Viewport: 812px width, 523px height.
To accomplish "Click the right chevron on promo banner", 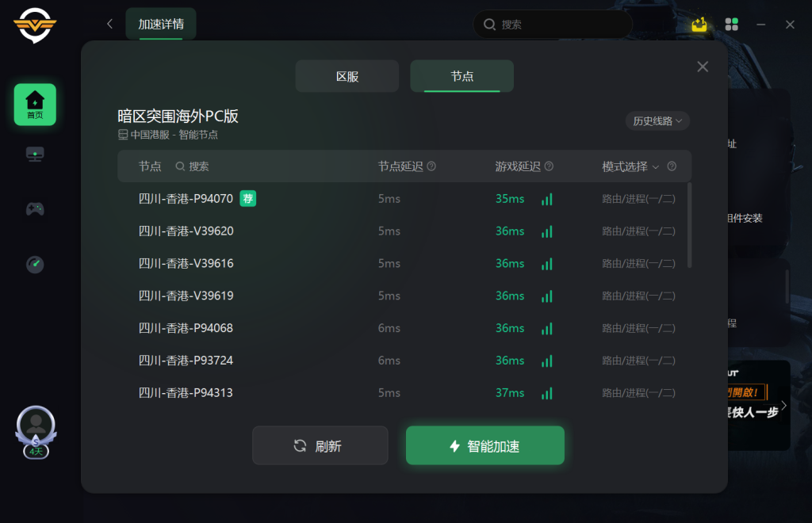I will (x=783, y=406).
